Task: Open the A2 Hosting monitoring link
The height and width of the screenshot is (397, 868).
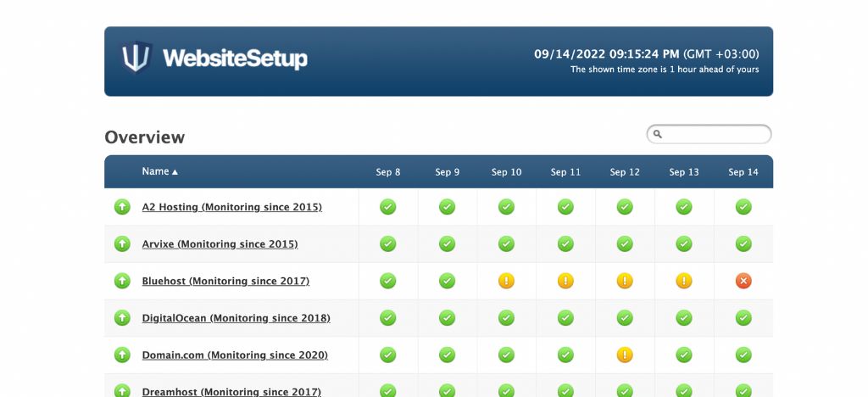Action: point(231,207)
